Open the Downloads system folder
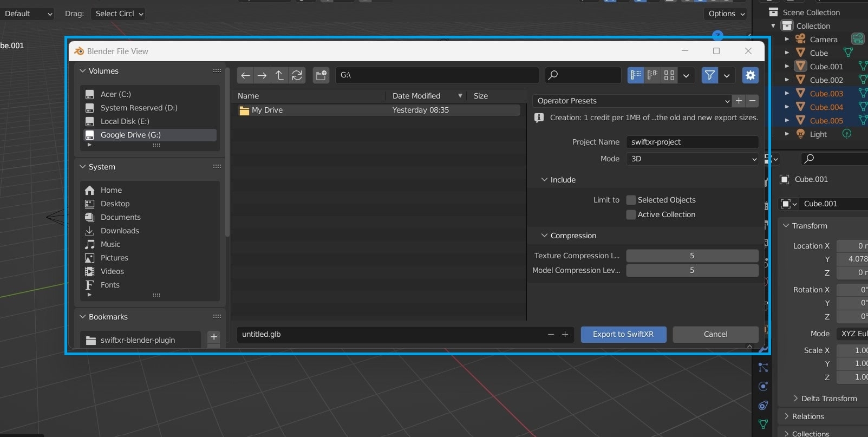Screen dimensions: 868x437 [x=120, y=231]
